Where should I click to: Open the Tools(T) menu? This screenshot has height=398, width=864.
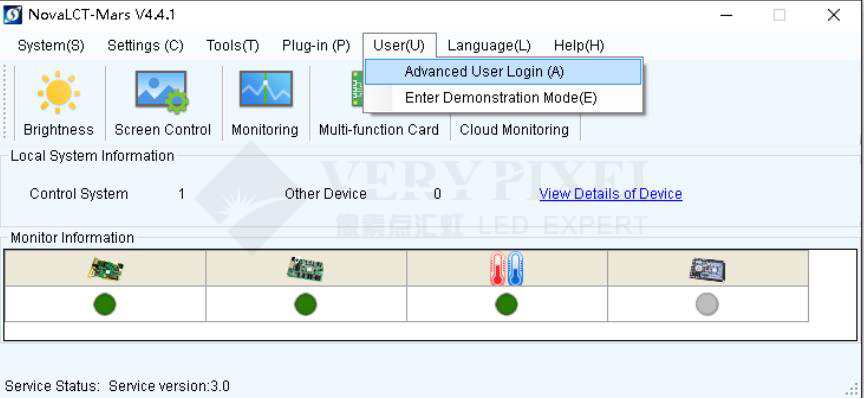point(233,46)
